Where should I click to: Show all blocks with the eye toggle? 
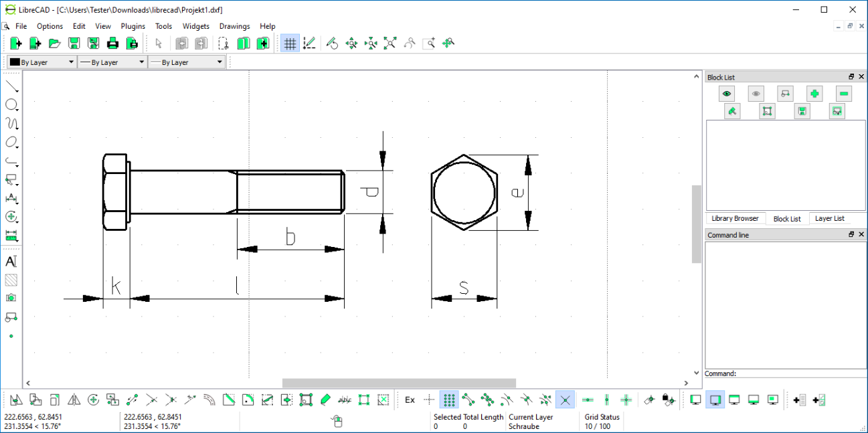tap(726, 94)
